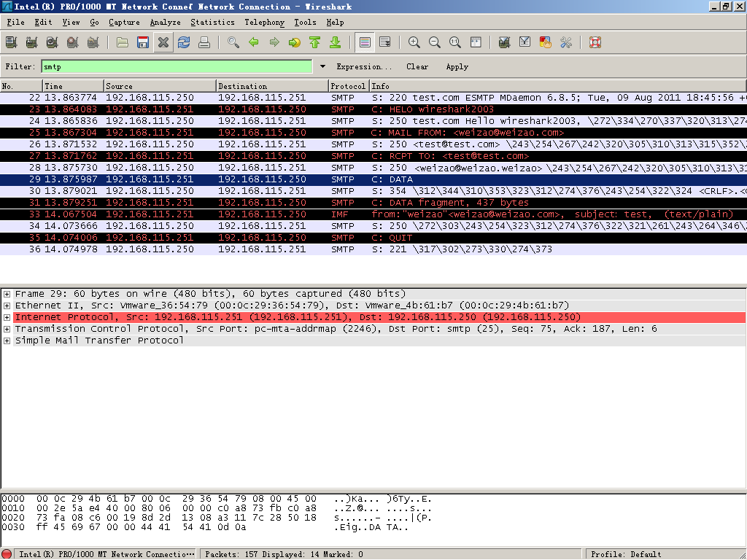Start a new live capture icon

53,42
